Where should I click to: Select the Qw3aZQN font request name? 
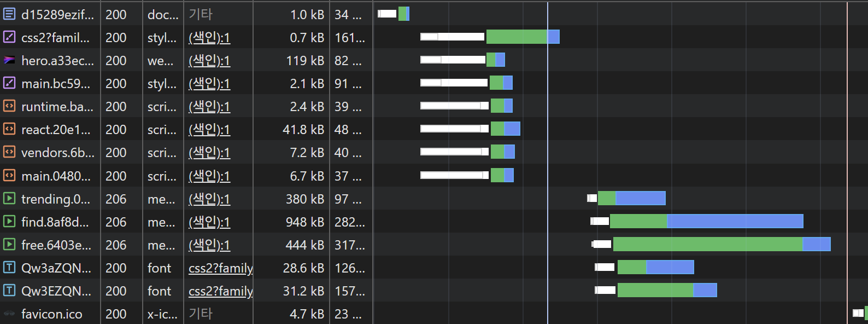[56, 268]
